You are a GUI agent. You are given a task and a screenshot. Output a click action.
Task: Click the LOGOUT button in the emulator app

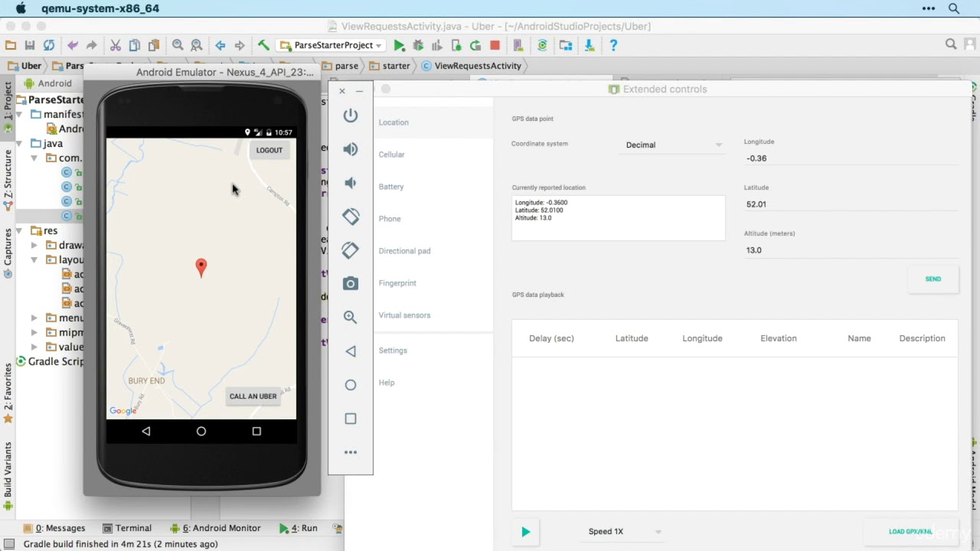tap(269, 150)
